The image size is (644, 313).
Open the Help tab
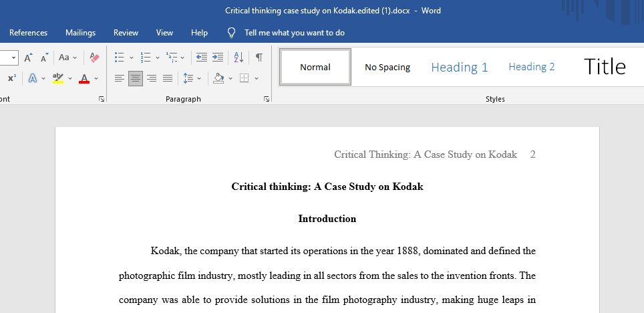199,33
